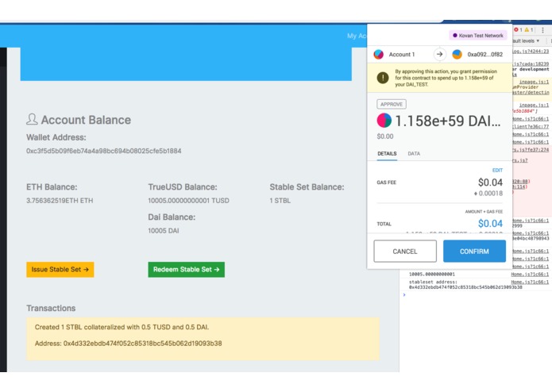552x392 pixels.
Task: Click the Redeem Stable Set button
Action: 186,270
